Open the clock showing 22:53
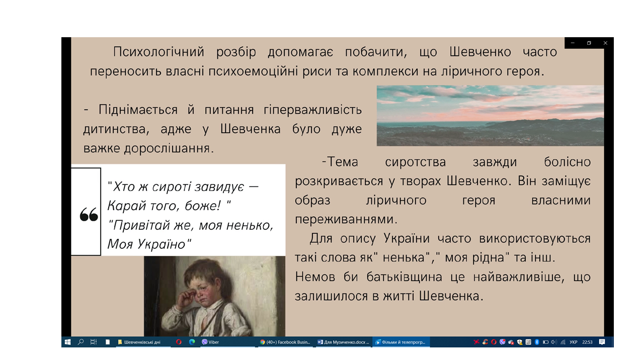 pyautogui.click(x=587, y=342)
